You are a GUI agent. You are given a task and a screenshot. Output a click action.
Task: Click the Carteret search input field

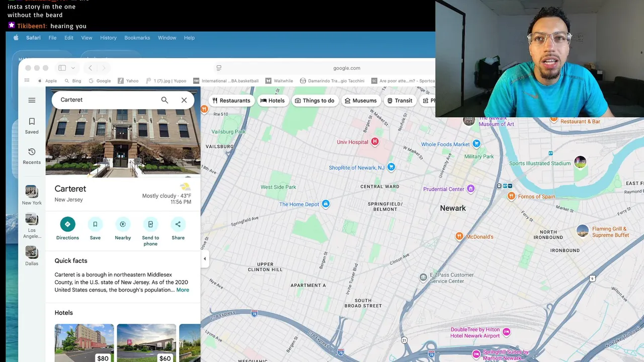coord(106,100)
